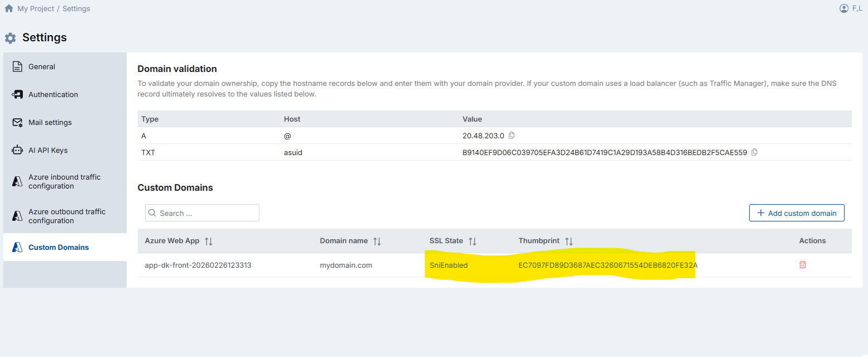Click the gear icon beside Settings heading
Viewport: 868px width, 357px height.
tap(9, 37)
